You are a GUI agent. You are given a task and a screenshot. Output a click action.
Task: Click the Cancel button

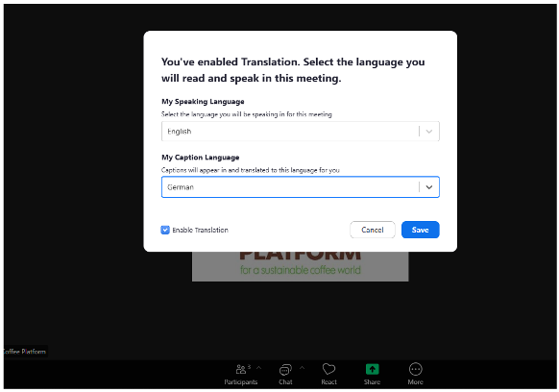tap(373, 230)
